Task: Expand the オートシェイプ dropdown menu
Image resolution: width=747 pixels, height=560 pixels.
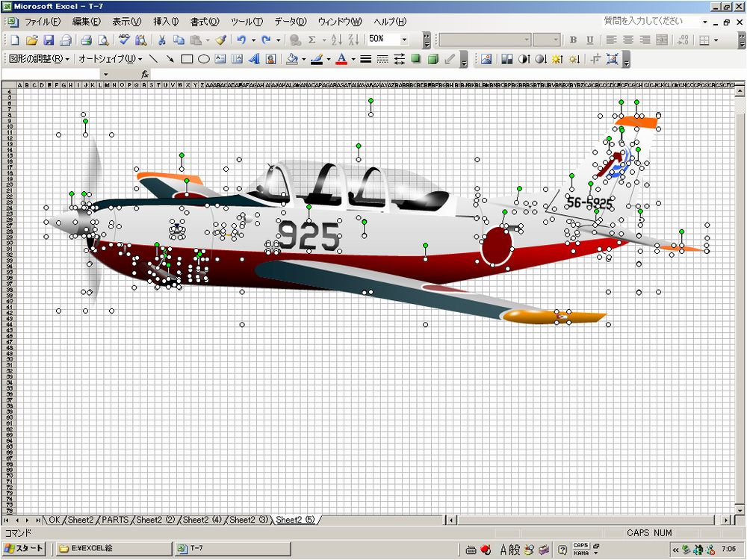Action: pyautogui.click(x=109, y=58)
